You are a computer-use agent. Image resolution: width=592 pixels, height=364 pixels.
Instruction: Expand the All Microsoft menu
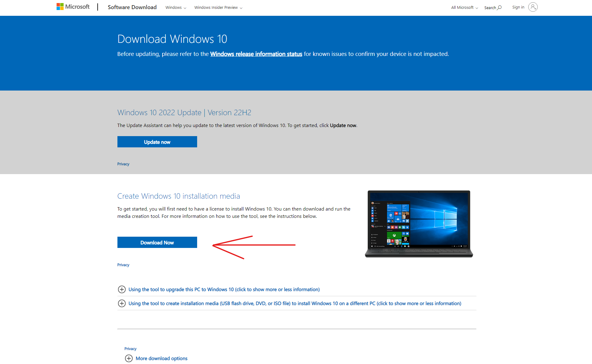click(464, 8)
